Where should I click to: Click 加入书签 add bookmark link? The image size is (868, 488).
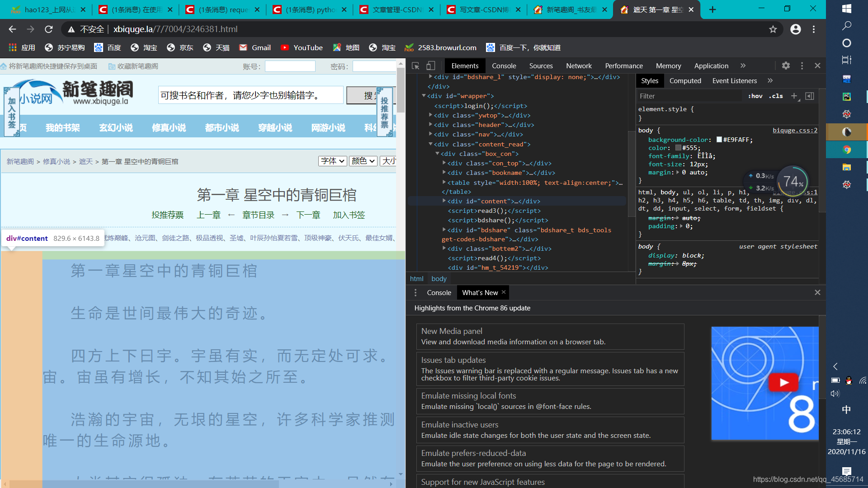(349, 215)
